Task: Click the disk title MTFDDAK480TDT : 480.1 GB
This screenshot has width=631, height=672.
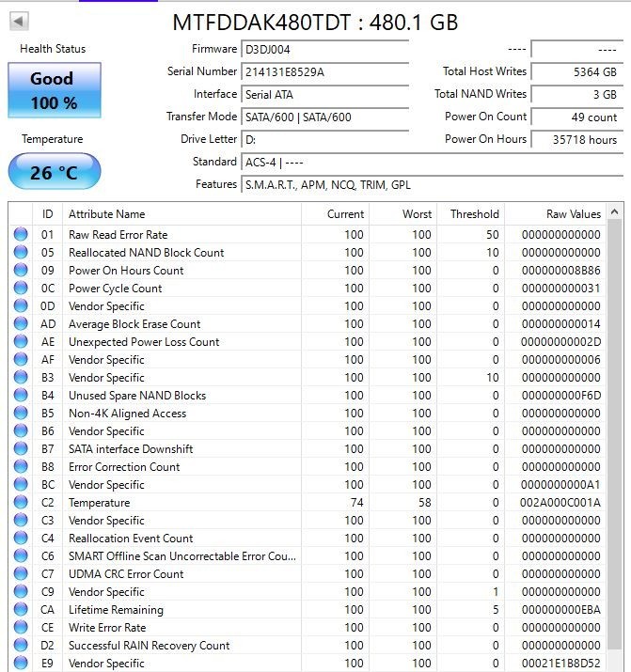Action: point(315,23)
